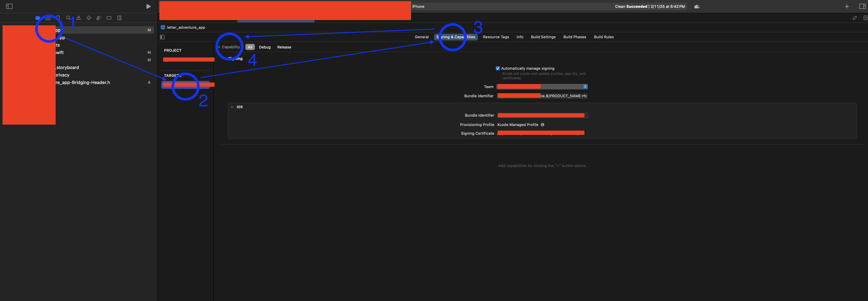Click the Run play button
868x301 pixels.
[148, 6]
